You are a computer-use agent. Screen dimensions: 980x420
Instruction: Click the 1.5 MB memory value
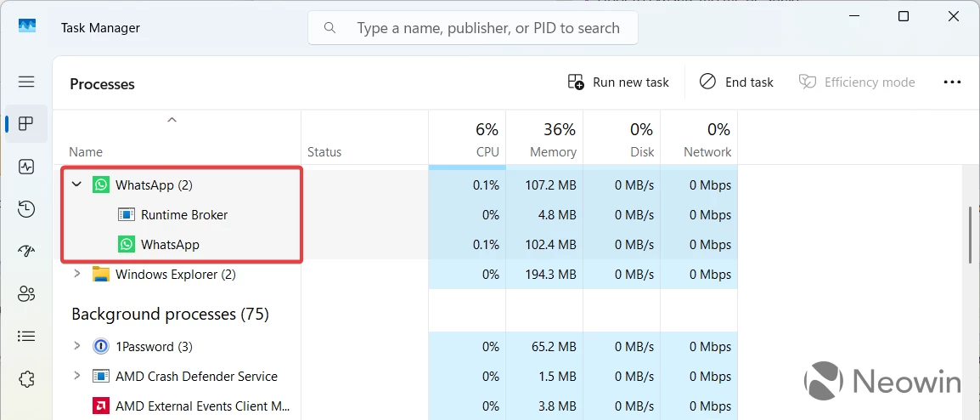pos(557,377)
